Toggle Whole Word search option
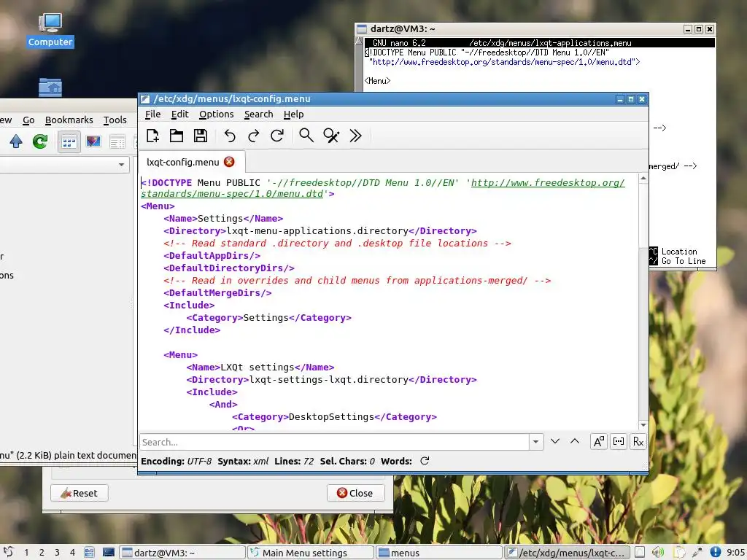This screenshot has width=747, height=560. pyautogui.click(x=619, y=442)
